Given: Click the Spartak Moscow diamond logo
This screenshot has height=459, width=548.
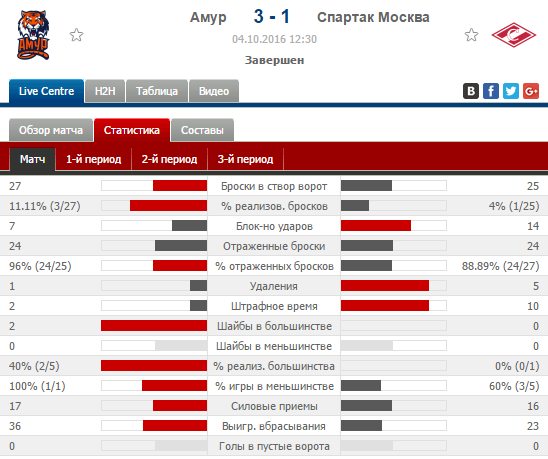Looking at the screenshot, I should [513, 35].
